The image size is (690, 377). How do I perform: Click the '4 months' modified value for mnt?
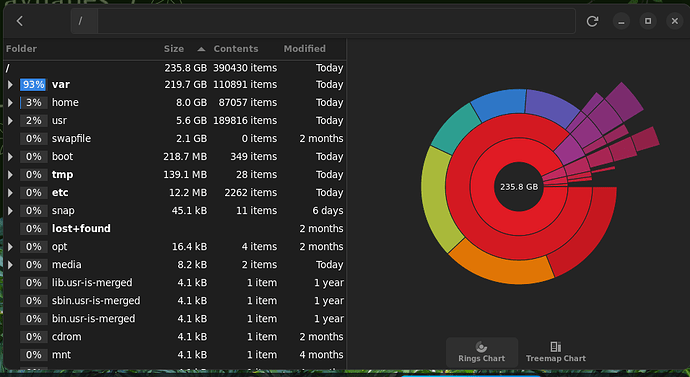point(321,355)
